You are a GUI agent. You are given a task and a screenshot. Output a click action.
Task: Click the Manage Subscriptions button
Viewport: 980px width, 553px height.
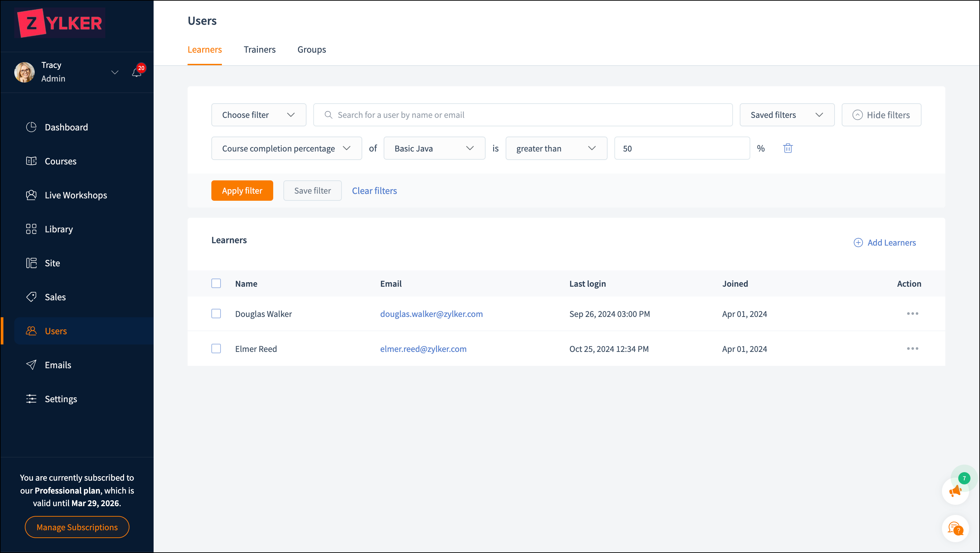pyautogui.click(x=77, y=527)
